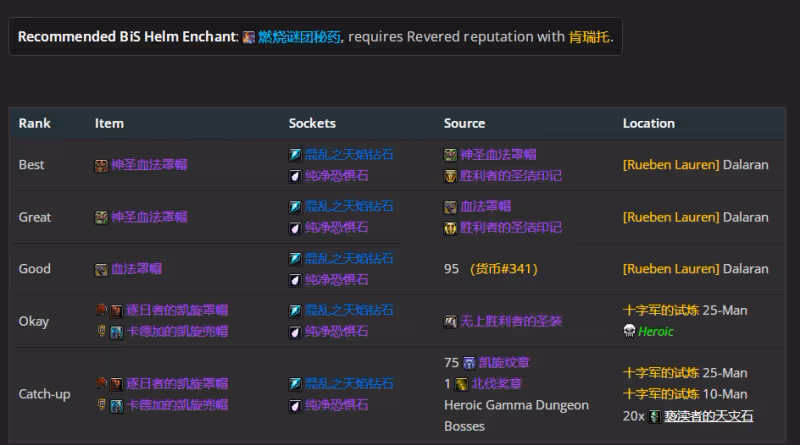Click 纯净恐惧石 gem icon in Best row
The height and width of the screenshot is (445, 800).
click(x=295, y=176)
